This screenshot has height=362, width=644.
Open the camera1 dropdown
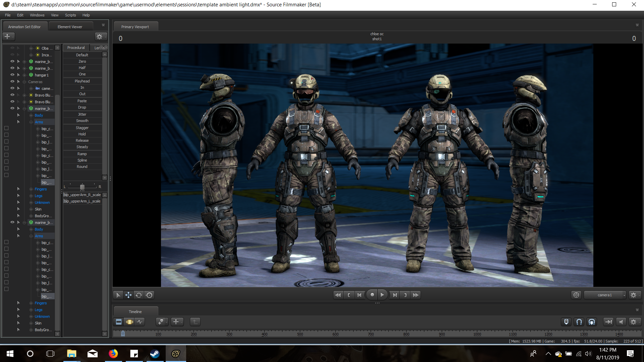click(x=605, y=295)
